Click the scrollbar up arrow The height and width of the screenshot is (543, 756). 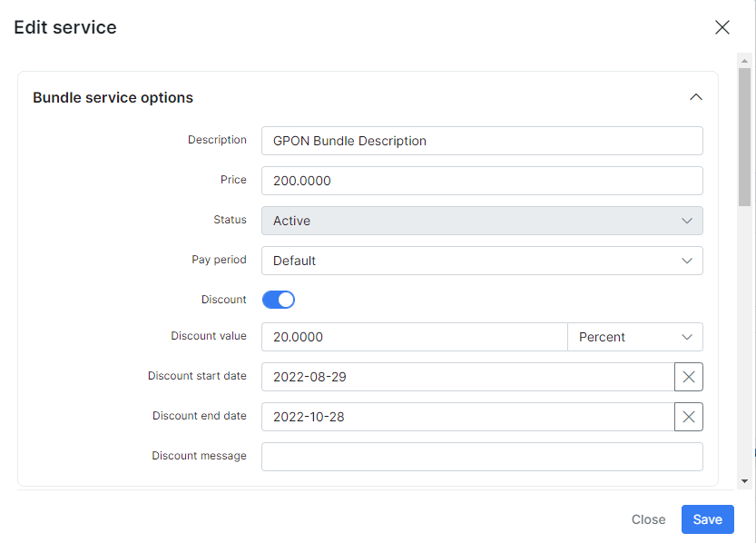pos(744,61)
